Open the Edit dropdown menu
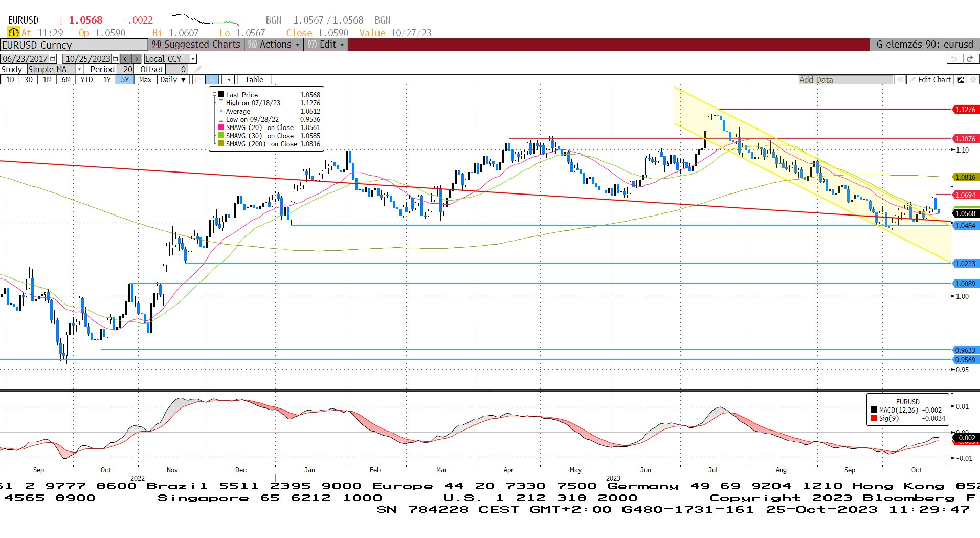The height and width of the screenshot is (538, 980). tap(326, 45)
